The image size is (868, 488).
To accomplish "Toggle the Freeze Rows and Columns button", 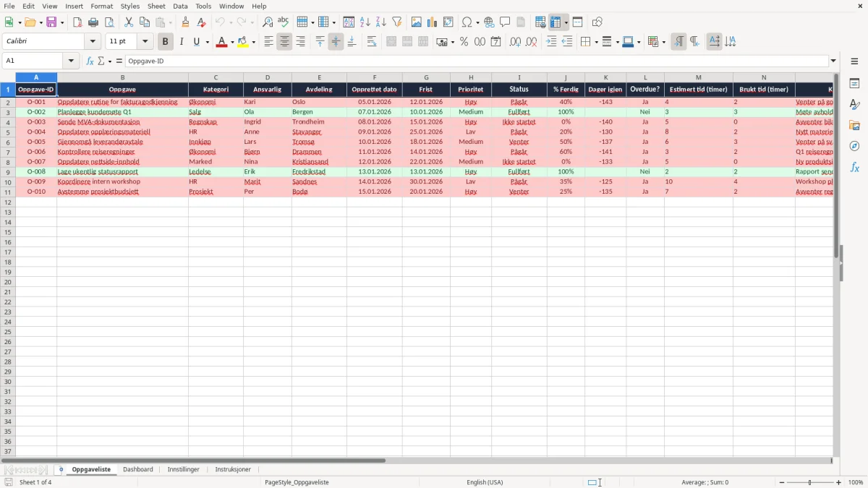I will tap(556, 22).
